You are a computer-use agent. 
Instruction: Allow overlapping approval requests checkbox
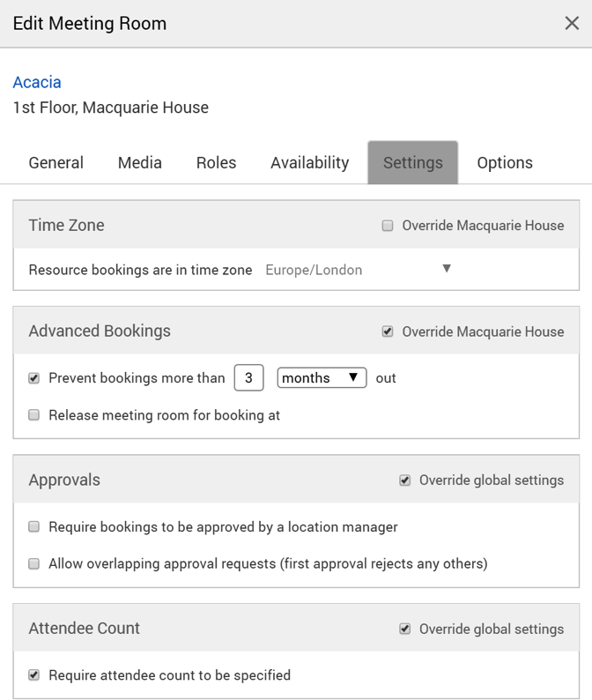[34, 563]
